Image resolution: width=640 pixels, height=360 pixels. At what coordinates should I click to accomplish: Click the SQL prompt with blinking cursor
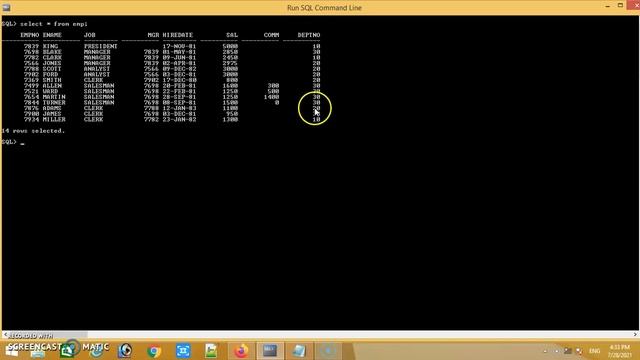pos(13,142)
